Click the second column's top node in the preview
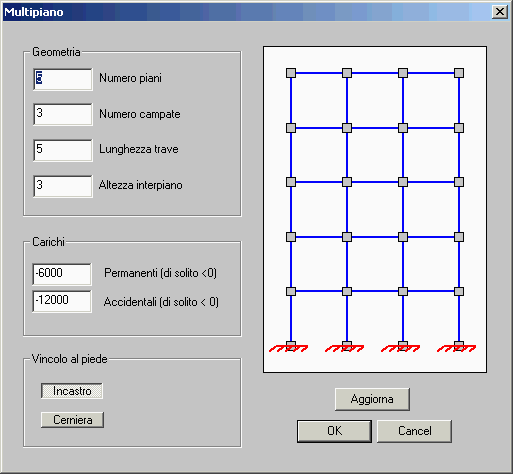The width and height of the screenshot is (513, 474). (x=347, y=73)
